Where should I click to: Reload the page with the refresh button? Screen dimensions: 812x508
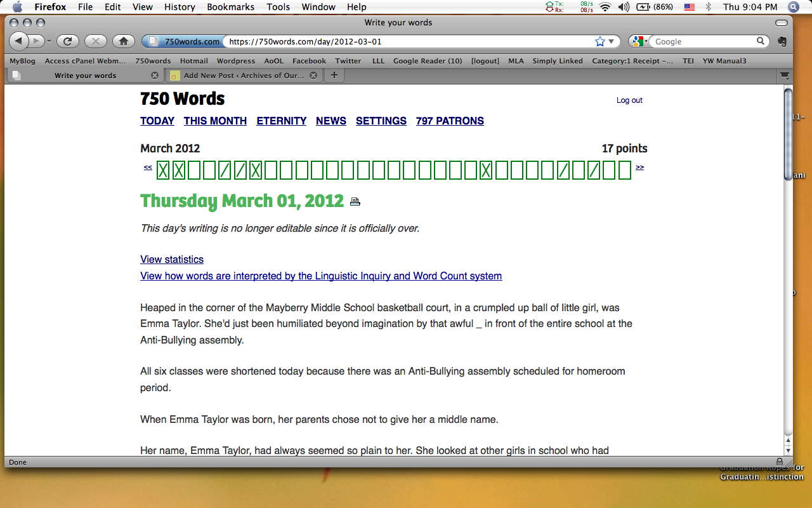[67, 41]
